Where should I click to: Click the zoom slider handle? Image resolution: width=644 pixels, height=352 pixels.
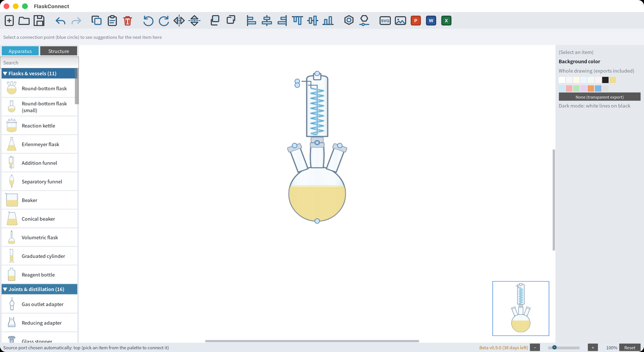tap(554, 347)
